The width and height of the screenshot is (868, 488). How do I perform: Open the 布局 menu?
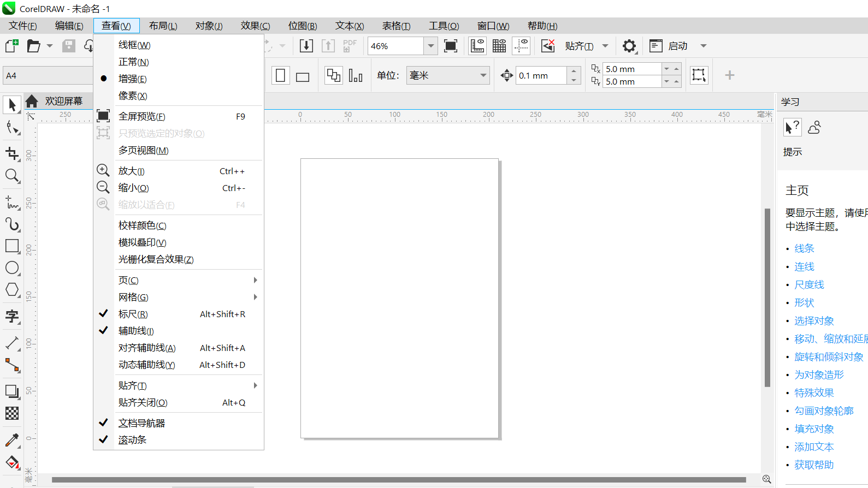click(x=163, y=26)
